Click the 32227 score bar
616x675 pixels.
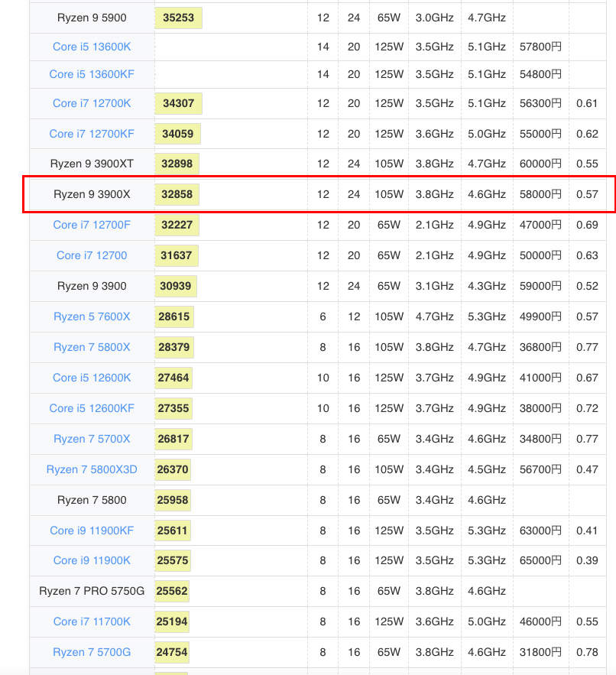point(177,225)
